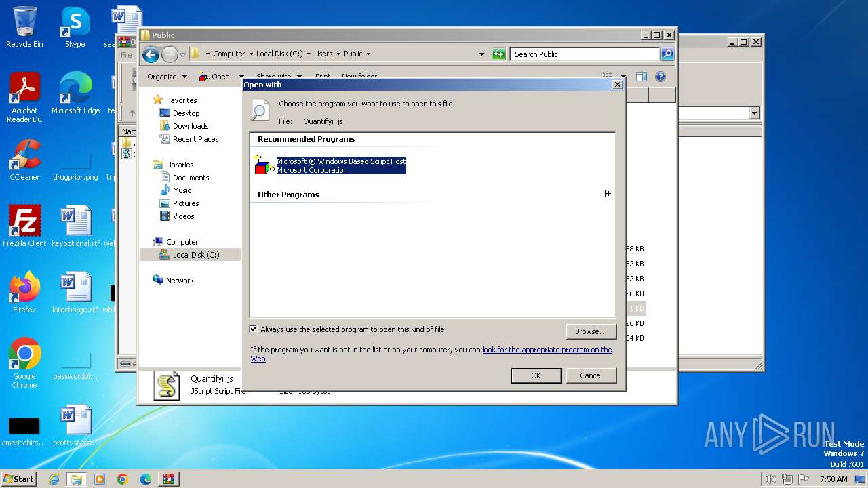Select prettystart desktop document
The width and height of the screenshot is (868, 488).
tap(75, 426)
